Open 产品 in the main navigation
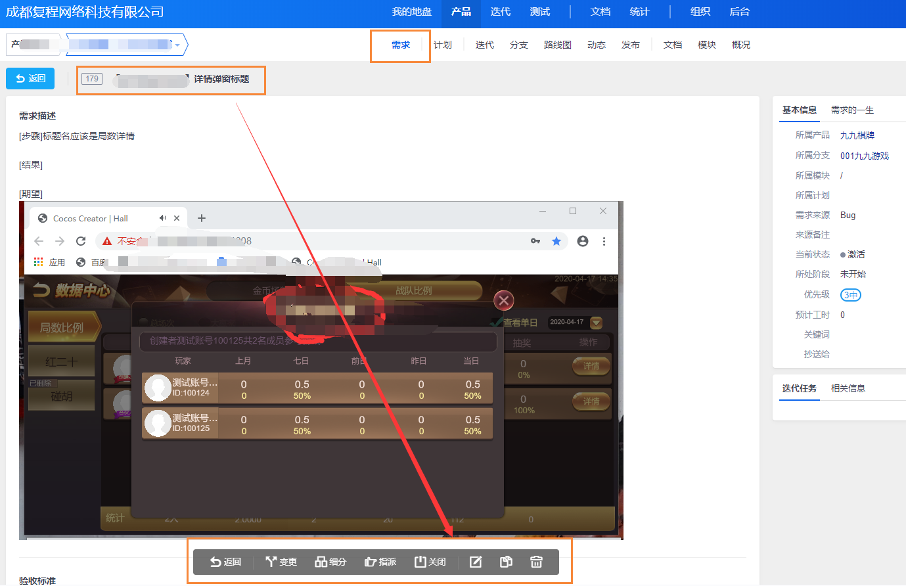This screenshot has width=906, height=588. pos(461,12)
